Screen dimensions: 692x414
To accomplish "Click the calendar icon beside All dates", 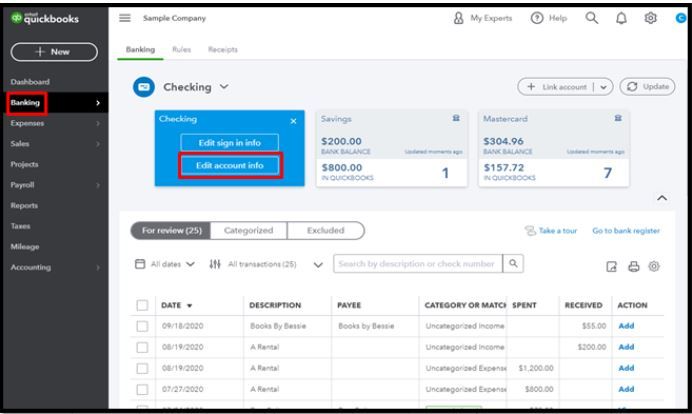I will 140,264.
